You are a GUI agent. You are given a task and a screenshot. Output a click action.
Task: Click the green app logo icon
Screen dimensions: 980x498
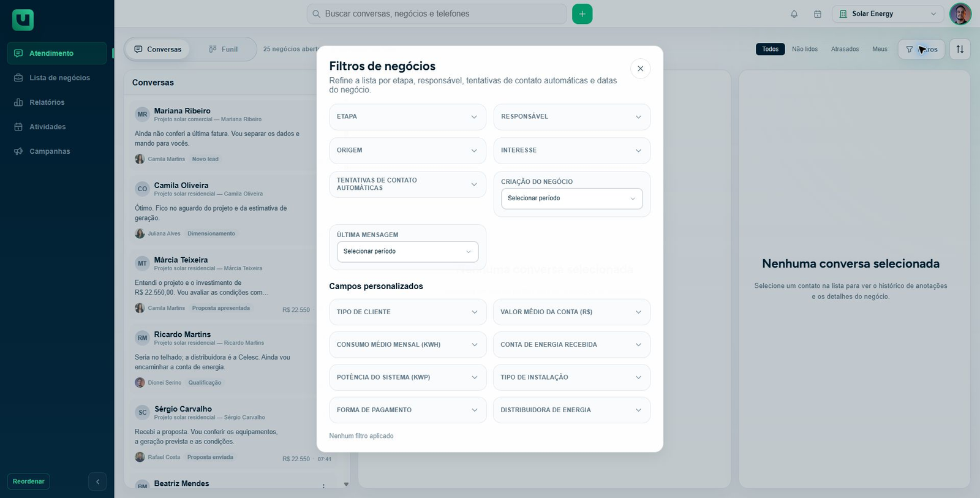tap(23, 20)
